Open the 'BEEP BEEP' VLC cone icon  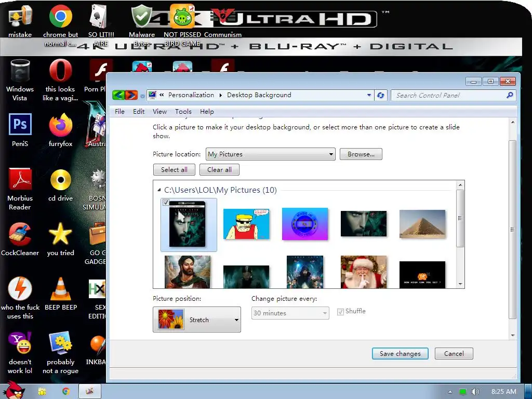[x=60, y=294]
